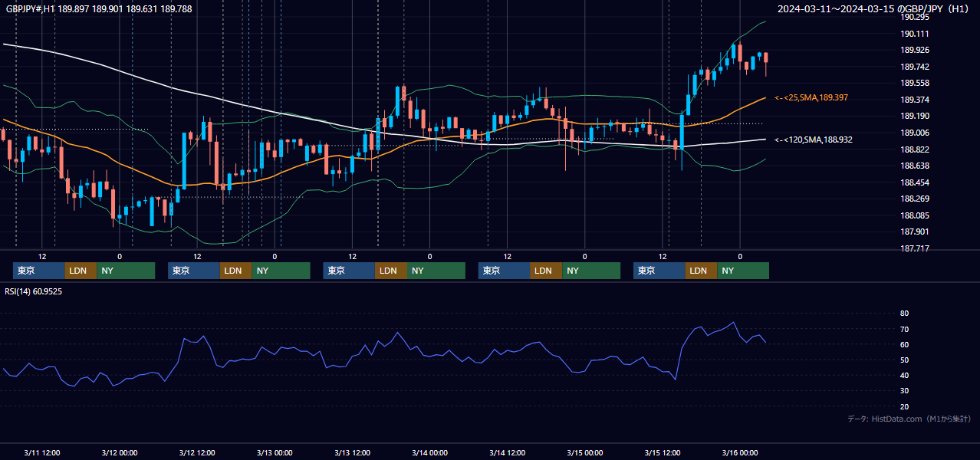Click the NY session box for 3/15
Image resolution: width=980 pixels, height=460 pixels.
(x=743, y=271)
